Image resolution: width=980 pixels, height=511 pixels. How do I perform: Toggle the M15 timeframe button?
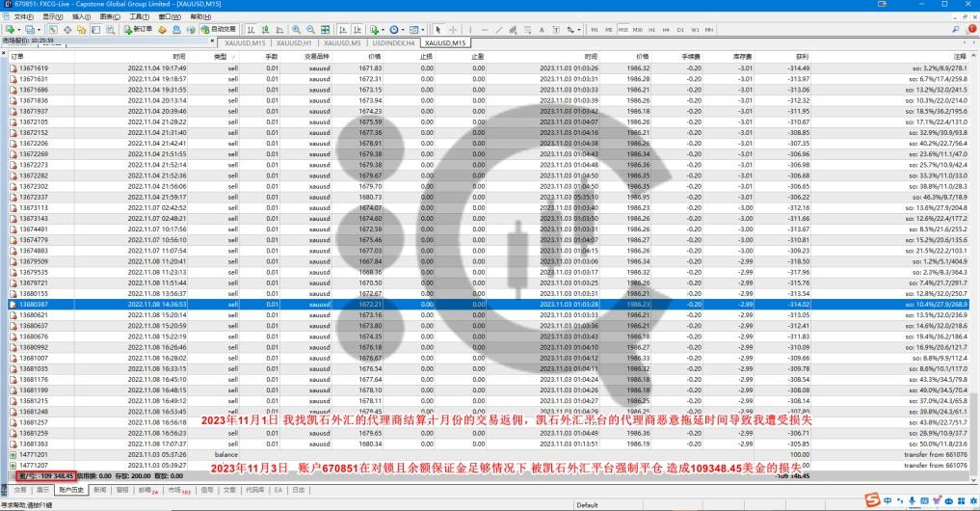(623, 30)
